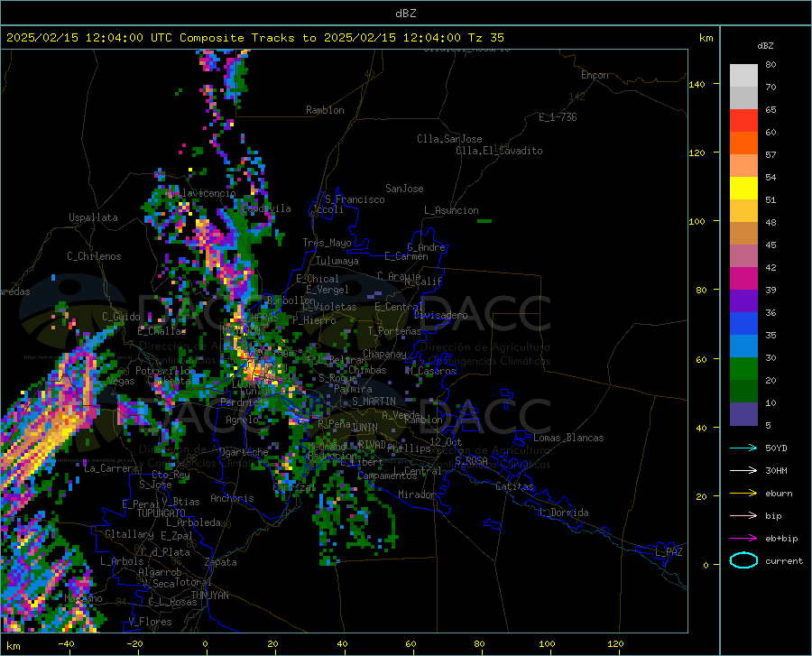
Task: Click the 'Tz 35' threshold value in header
Action: pyautogui.click(x=485, y=37)
